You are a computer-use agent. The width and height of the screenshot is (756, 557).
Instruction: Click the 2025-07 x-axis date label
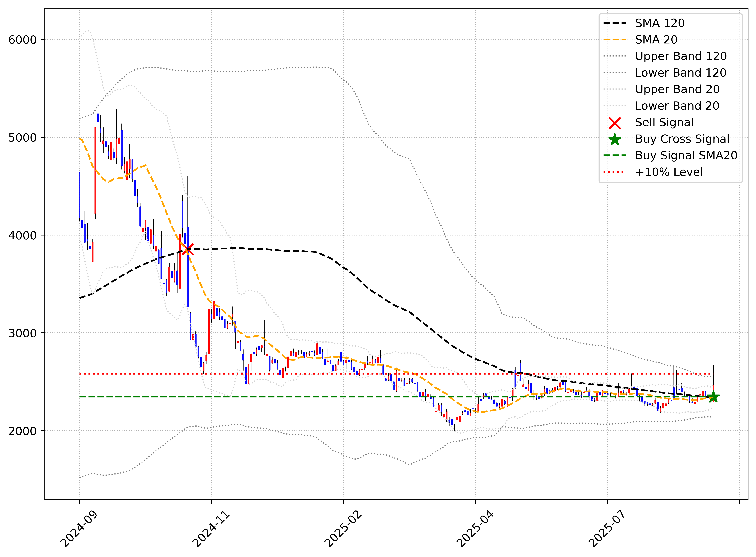[x=607, y=529]
